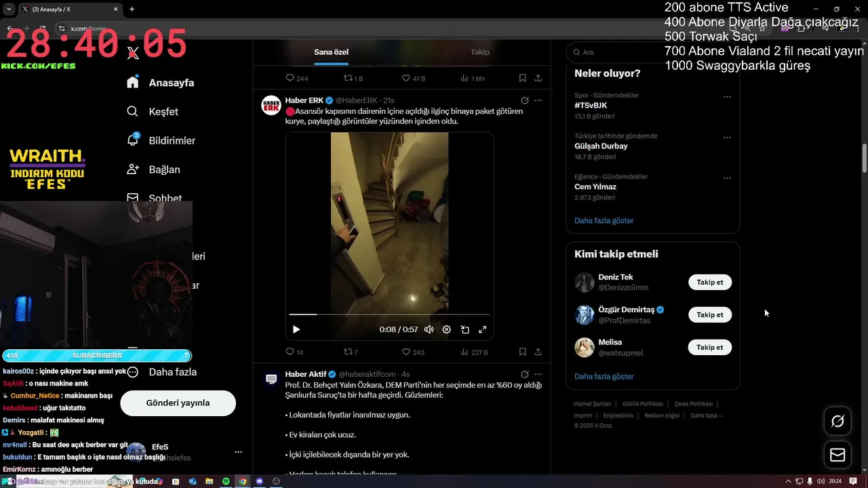Open options for #TSvBJK trend

(727, 97)
